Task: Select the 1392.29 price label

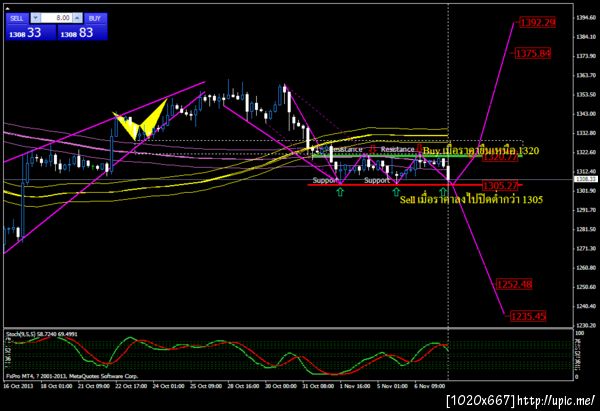Action: click(x=537, y=22)
